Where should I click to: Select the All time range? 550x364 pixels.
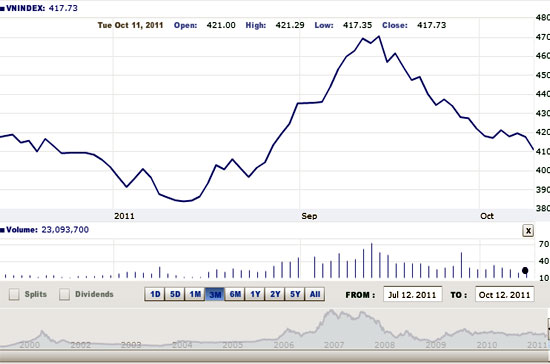point(315,294)
